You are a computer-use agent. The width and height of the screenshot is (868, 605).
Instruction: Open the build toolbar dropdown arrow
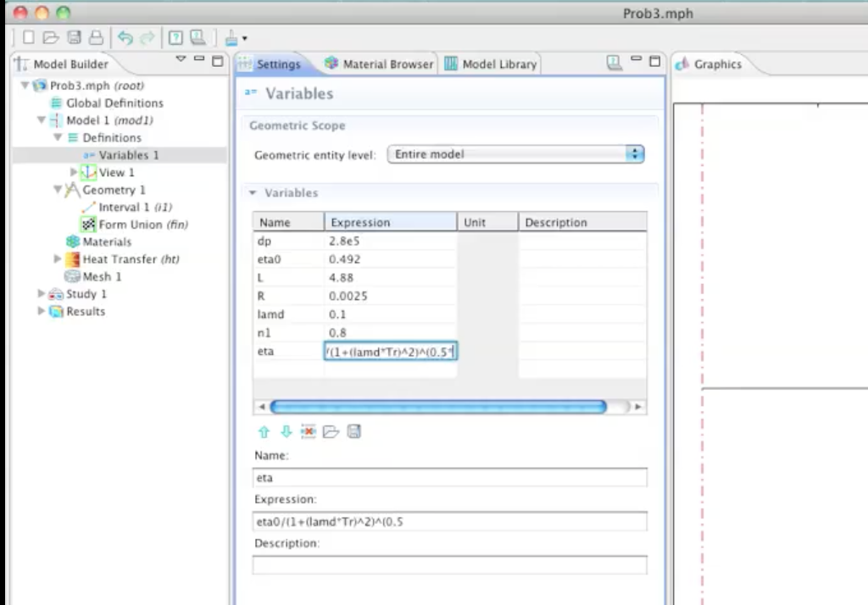tap(245, 39)
